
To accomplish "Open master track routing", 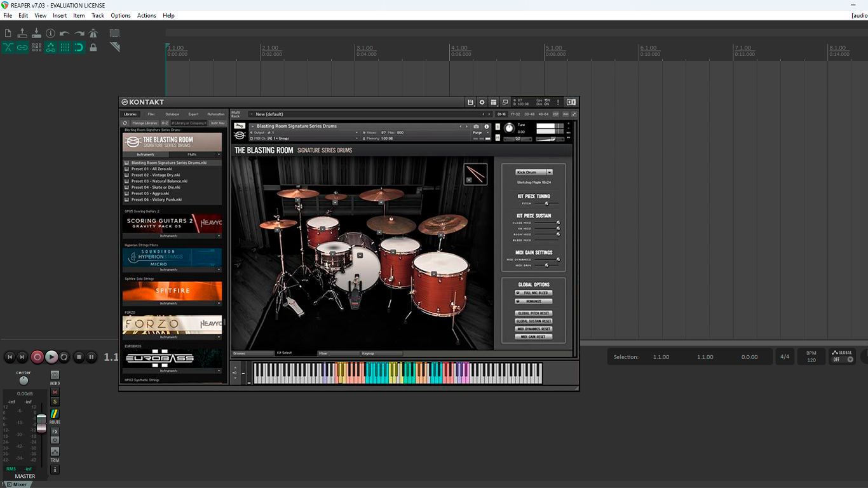I will [55, 414].
